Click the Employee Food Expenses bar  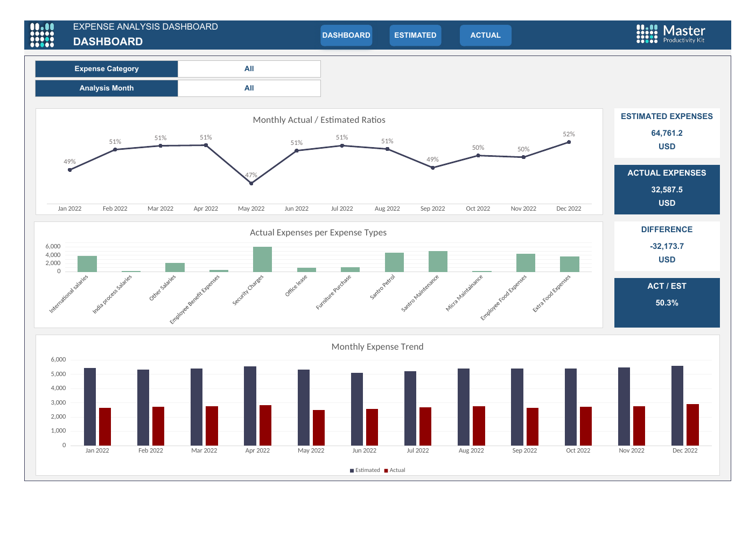526,263
